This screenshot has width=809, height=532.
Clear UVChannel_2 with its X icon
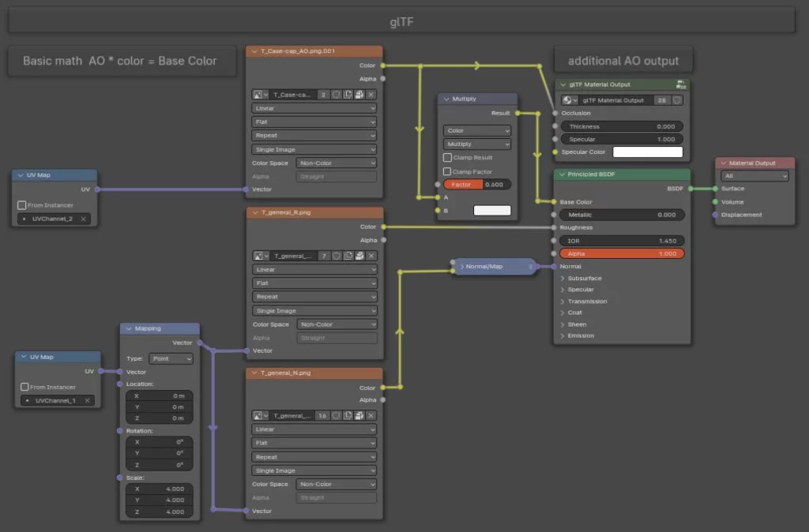(x=83, y=219)
